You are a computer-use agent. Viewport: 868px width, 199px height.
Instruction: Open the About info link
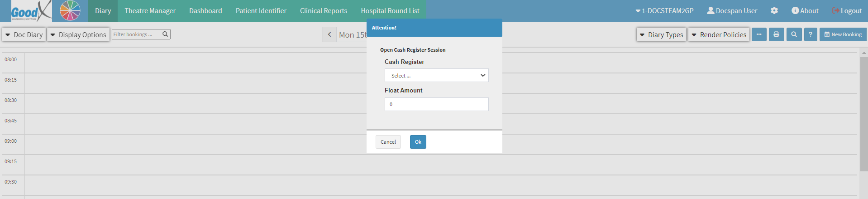805,10
